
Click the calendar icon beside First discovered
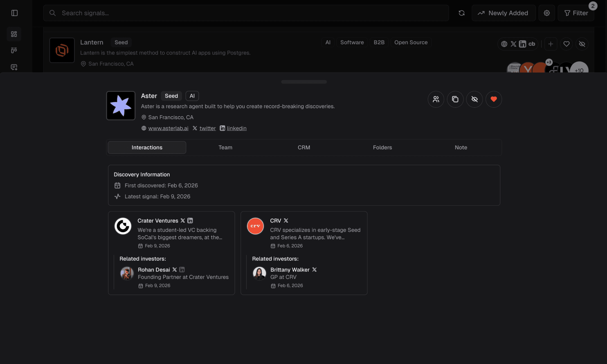click(117, 186)
